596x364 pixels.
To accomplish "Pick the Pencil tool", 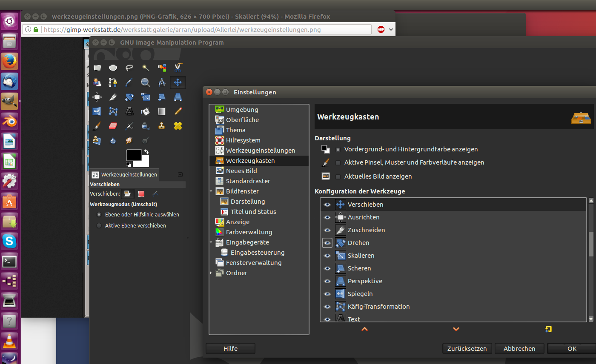I will click(x=178, y=111).
